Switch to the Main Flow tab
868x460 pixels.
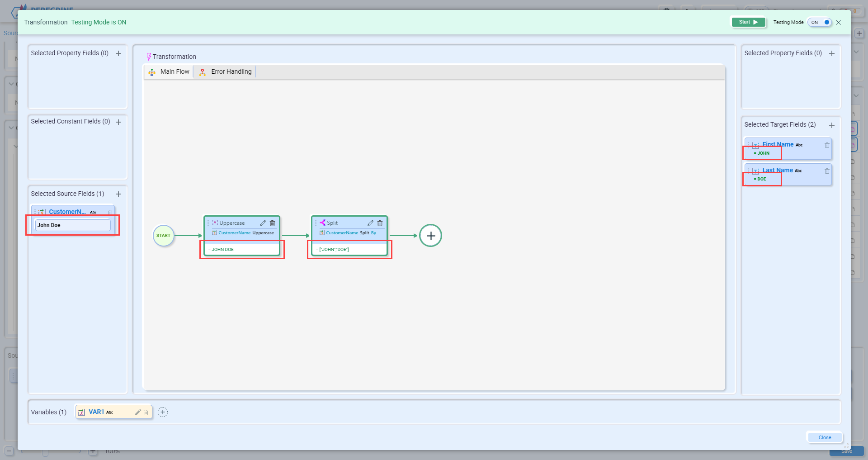point(169,71)
